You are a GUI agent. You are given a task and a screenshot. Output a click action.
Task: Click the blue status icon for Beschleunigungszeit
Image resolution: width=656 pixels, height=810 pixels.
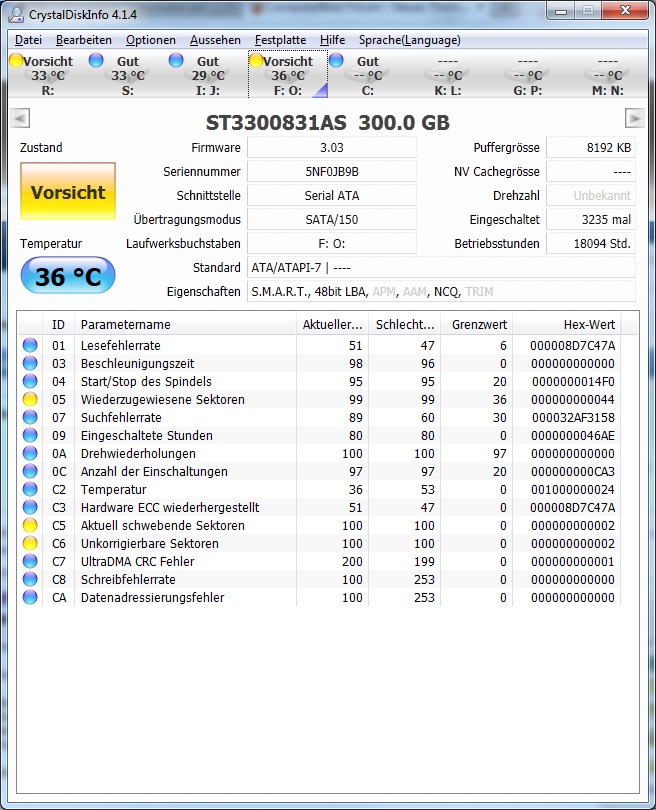(30, 363)
